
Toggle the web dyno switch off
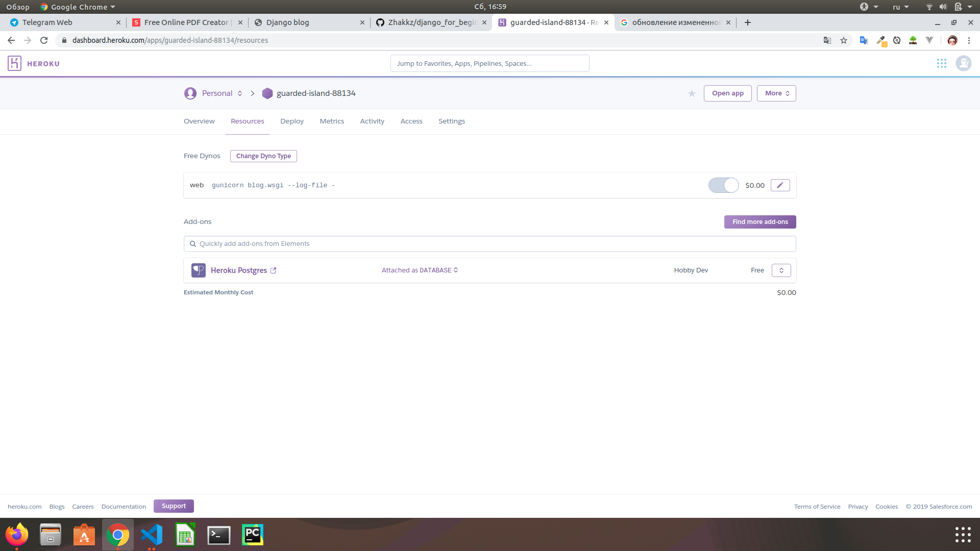point(723,185)
